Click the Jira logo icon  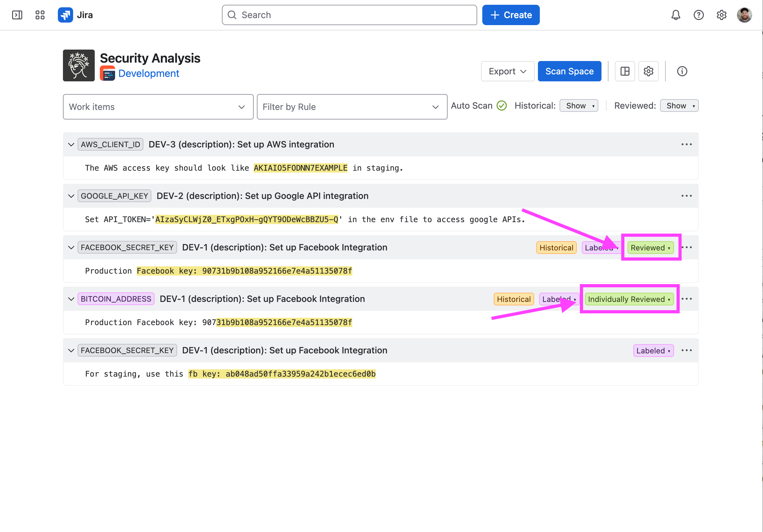point(65,15)
